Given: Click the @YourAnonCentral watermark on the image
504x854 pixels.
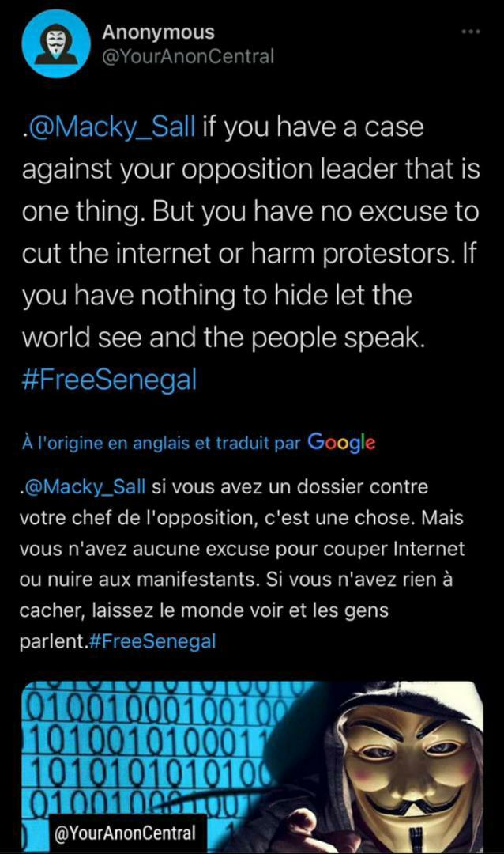Looking at the screenshot, I should tap(126, 833).
